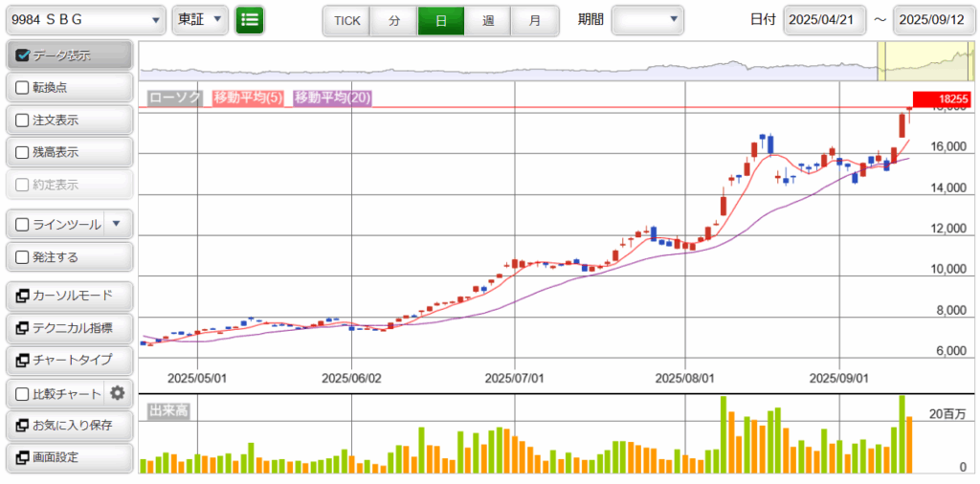Click popup icon on 画面設定 button
This screenshot has height=484, width=980.
[22, 457]
